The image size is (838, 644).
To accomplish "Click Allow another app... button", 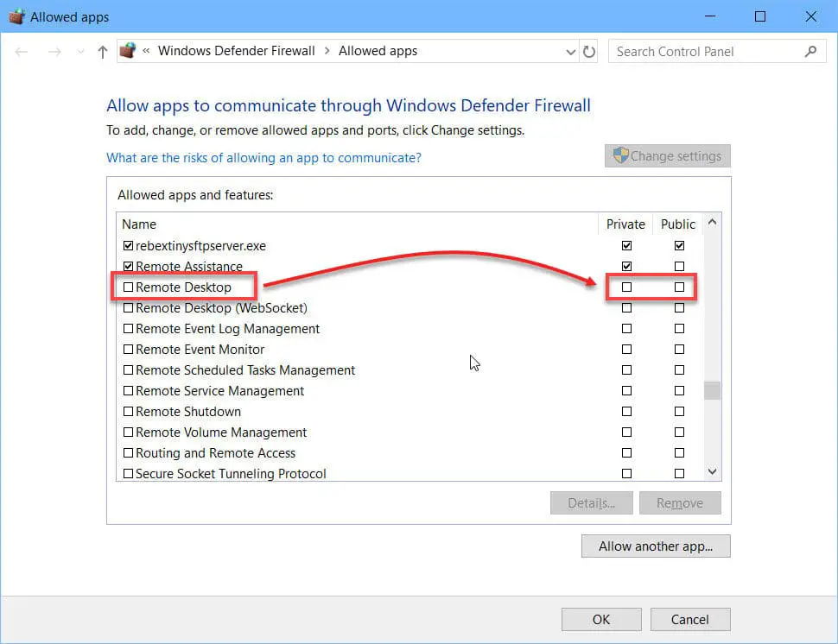I will coord(656,546).
